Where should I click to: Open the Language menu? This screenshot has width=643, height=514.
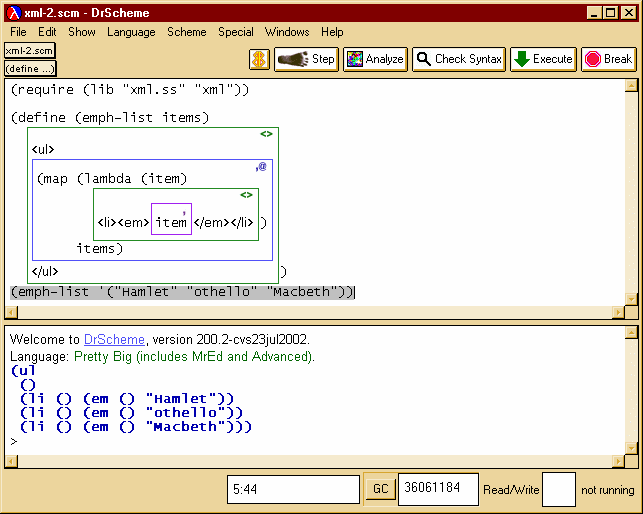131,32
